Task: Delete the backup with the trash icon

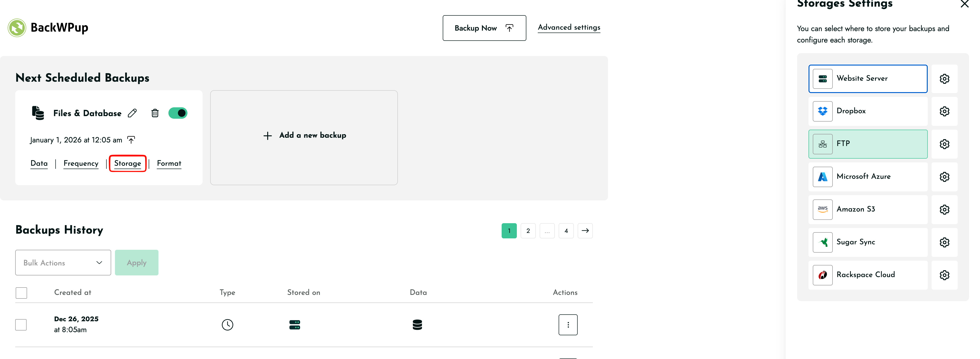Action: (x=155, y=113)
